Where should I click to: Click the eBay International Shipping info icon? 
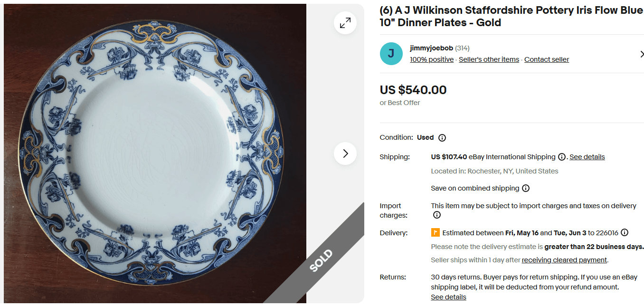563,157
